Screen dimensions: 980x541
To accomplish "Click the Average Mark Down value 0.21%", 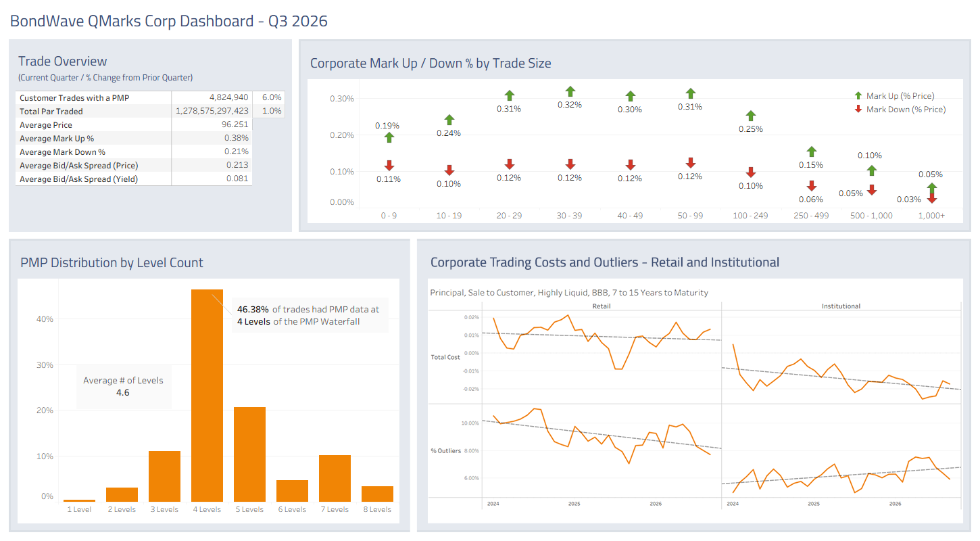I will coord(237,151).
